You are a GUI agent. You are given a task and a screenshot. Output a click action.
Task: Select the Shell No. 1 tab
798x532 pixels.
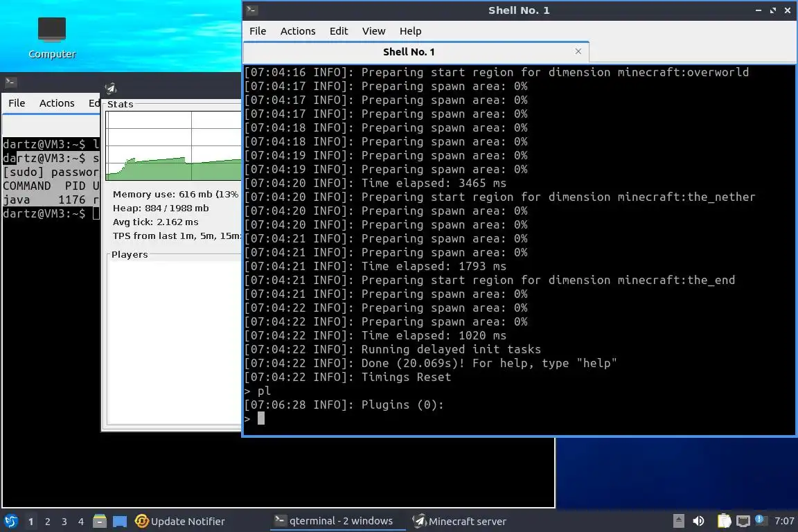tap(416, 52)
